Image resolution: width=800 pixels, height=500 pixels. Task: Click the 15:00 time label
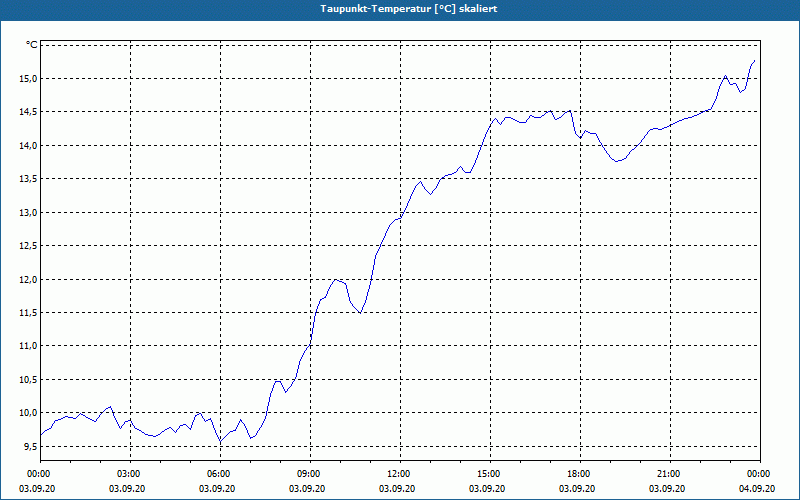tap(490, 474)
